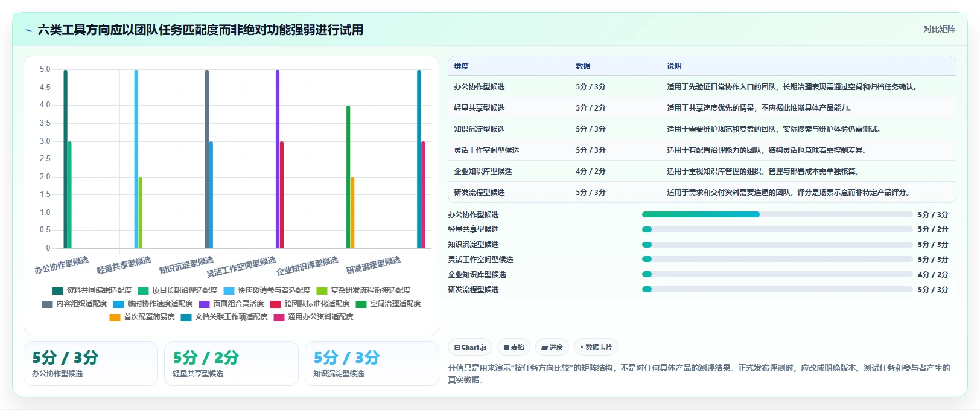Select 办公协作型候选 table row name

[479, 87]
